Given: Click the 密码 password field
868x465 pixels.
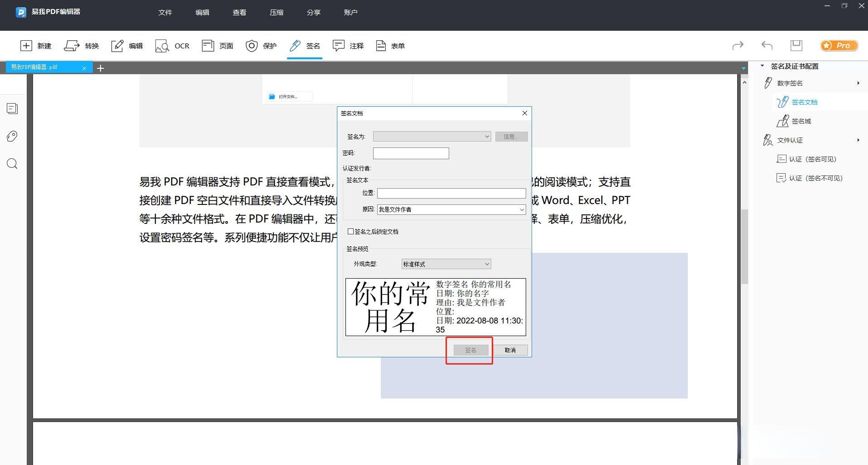Looking at the screenshot, I should point(411,153).
